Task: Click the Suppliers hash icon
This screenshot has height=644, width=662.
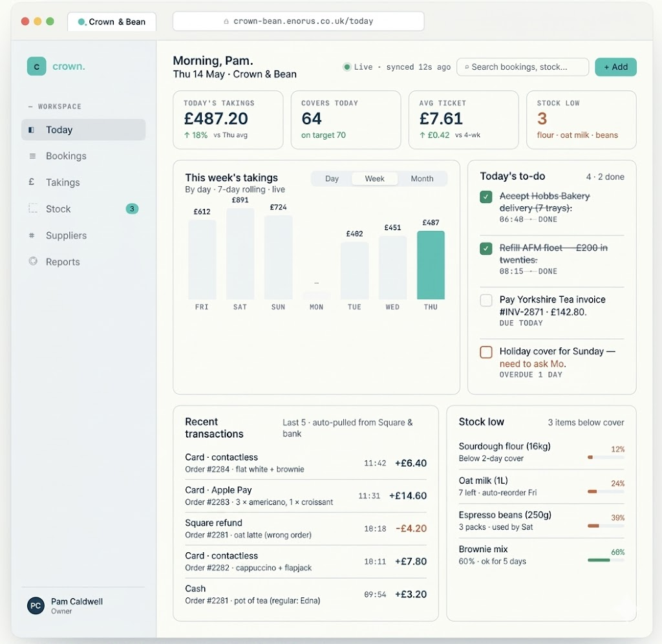Action: pos(32,235)
